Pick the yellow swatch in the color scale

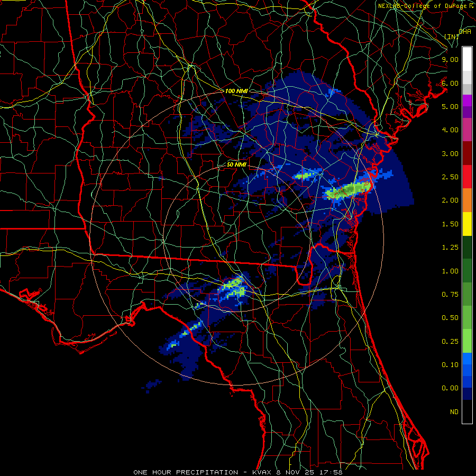pos(467,224)
